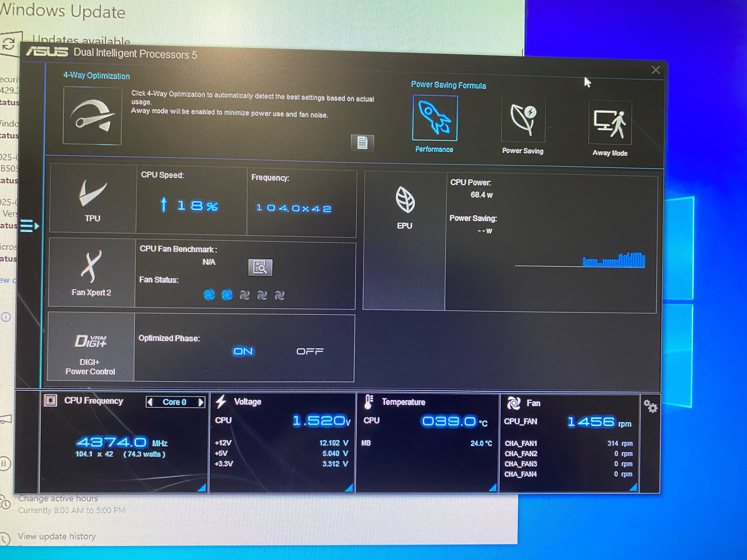Viewport: 747px width, 560px height.
Task: Turn Optimized Phase ON
Action: click(x=243, y=351)
